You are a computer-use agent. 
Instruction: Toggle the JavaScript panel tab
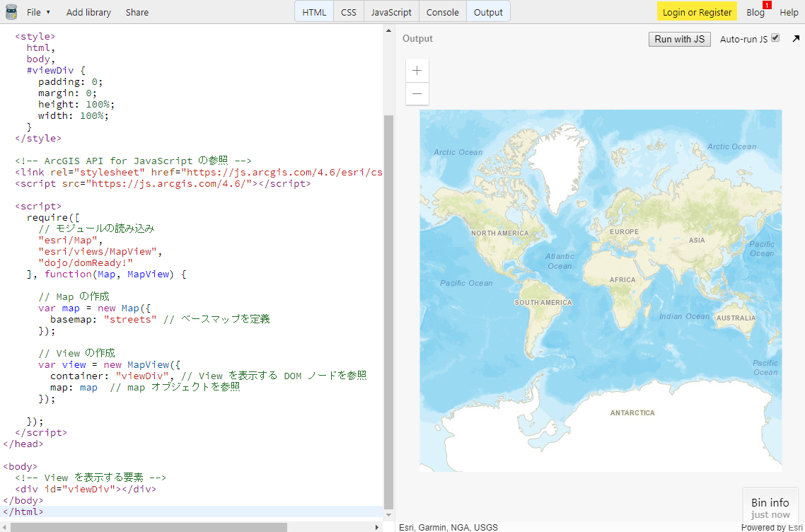pyautogui.click(x=391, y=12)
